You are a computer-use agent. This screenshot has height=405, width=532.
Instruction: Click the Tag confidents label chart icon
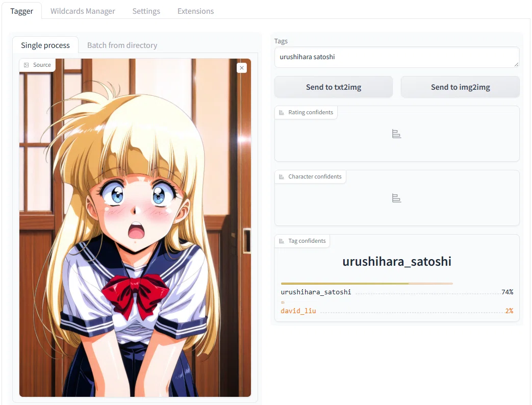point(281,241)
